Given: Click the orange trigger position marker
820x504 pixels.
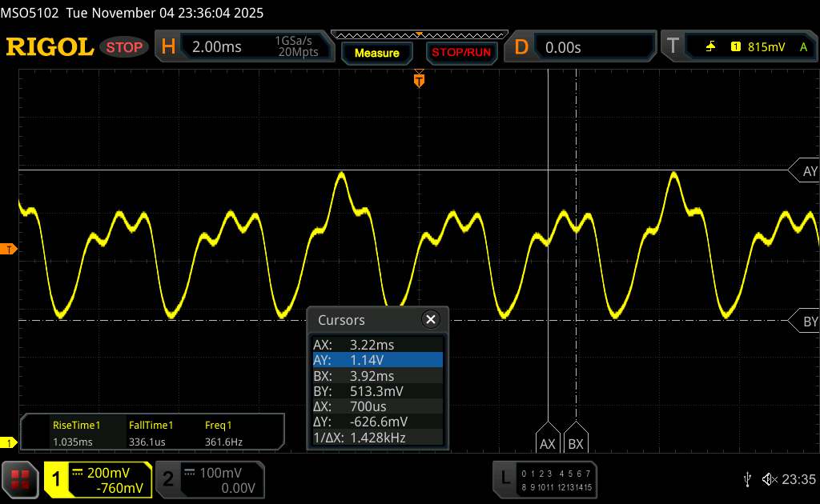Looking at the screenshot, I should (x=419, y=79).
